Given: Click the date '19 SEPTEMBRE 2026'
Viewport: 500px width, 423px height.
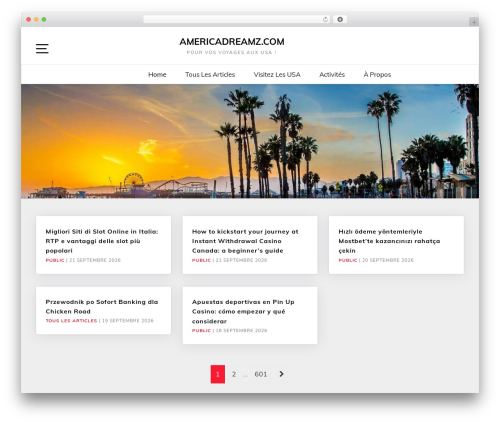Looking at the screenshot, I should 128,321.
